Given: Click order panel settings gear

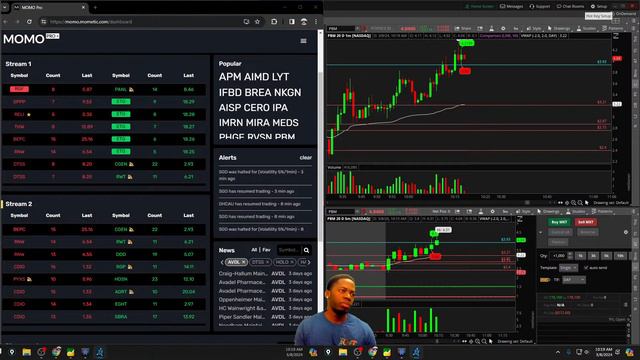Looking at the screenshot, I should [626, 232].
